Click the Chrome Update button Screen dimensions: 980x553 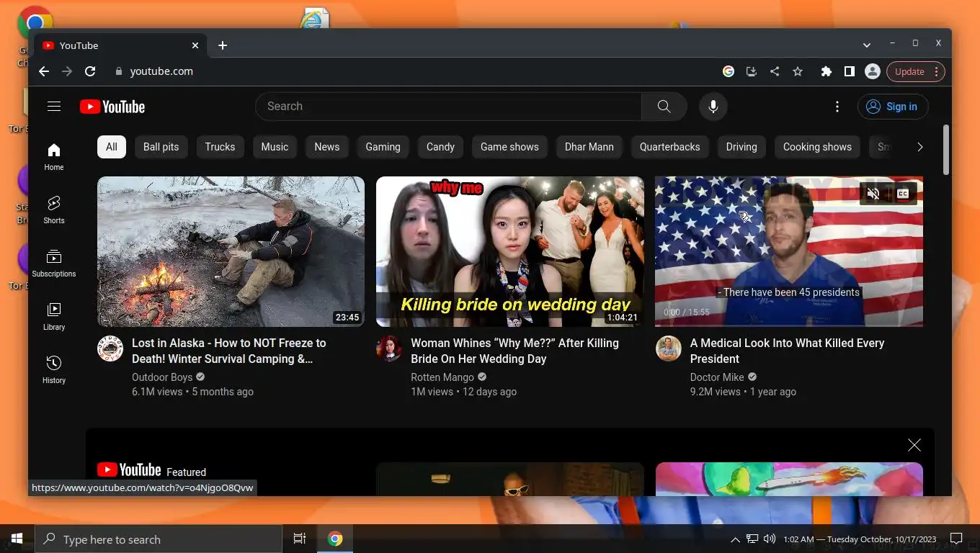(x=916, y=71)
